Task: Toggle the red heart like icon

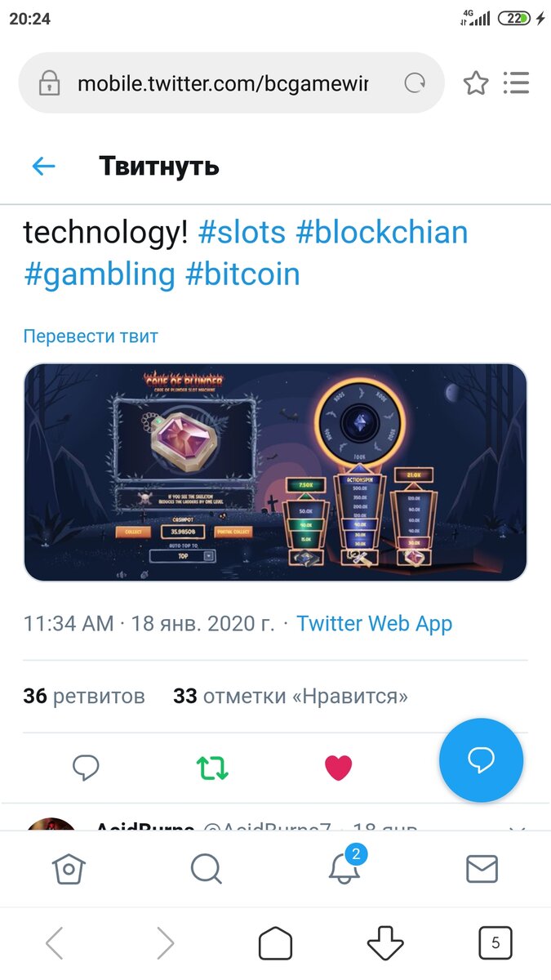Action: tap(338, 767)
